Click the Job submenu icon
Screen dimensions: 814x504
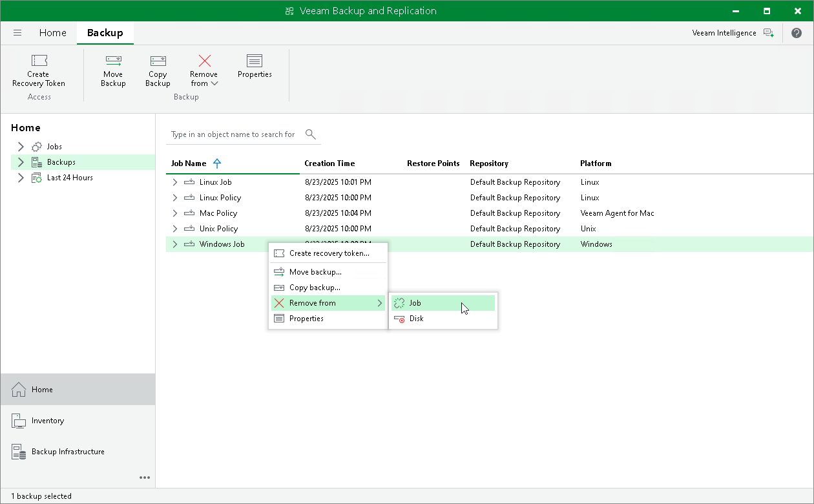pyautogui.click(x=399, y=303)
